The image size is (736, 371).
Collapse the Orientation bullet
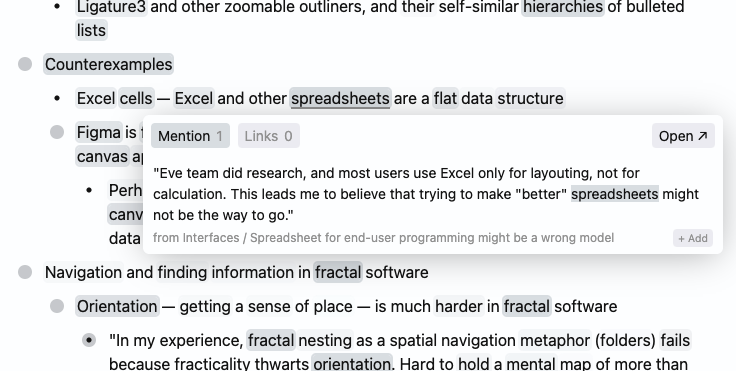(x=57, y=306)
